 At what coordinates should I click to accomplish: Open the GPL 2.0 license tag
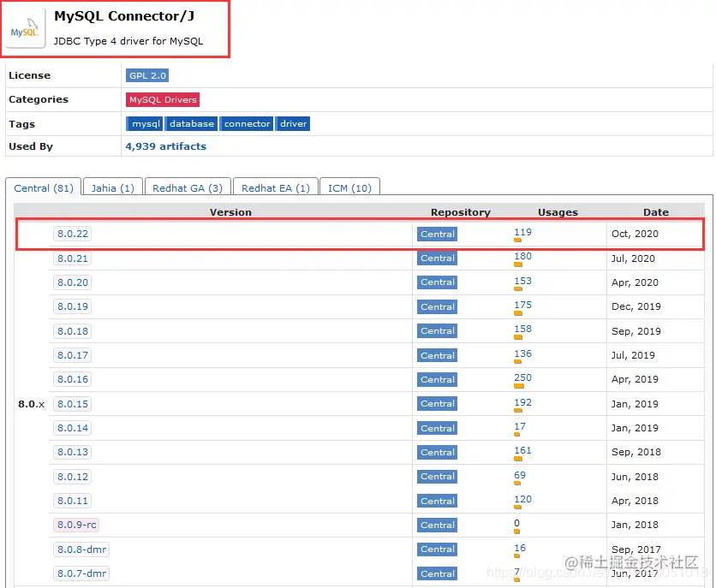(147, 75)
